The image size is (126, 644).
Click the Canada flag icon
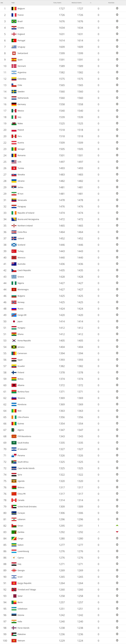[14, 500]
